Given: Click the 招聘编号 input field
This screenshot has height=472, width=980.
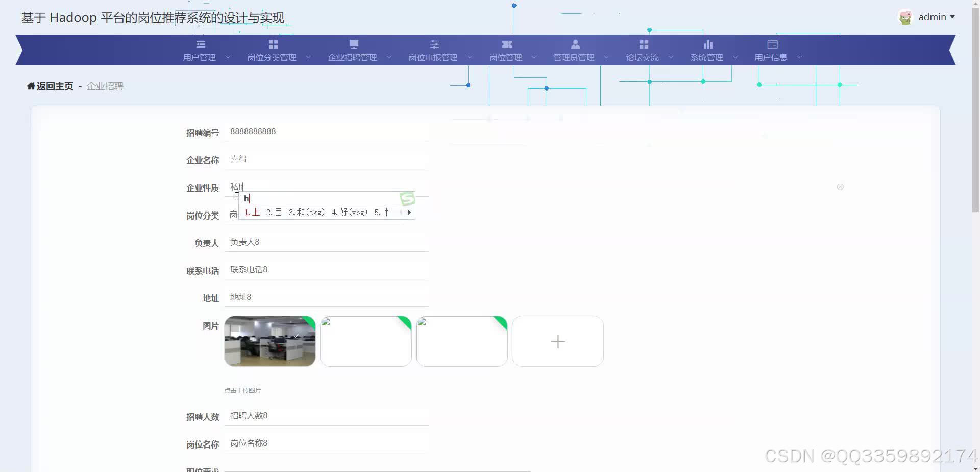Looking at the screenshot, I should tap(326, 132).
